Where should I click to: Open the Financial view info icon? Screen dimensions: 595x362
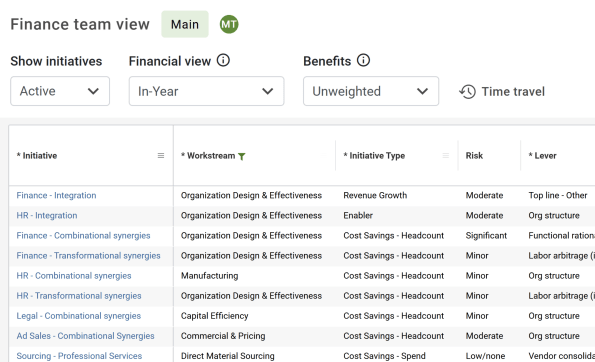click(x=223, y=60)
